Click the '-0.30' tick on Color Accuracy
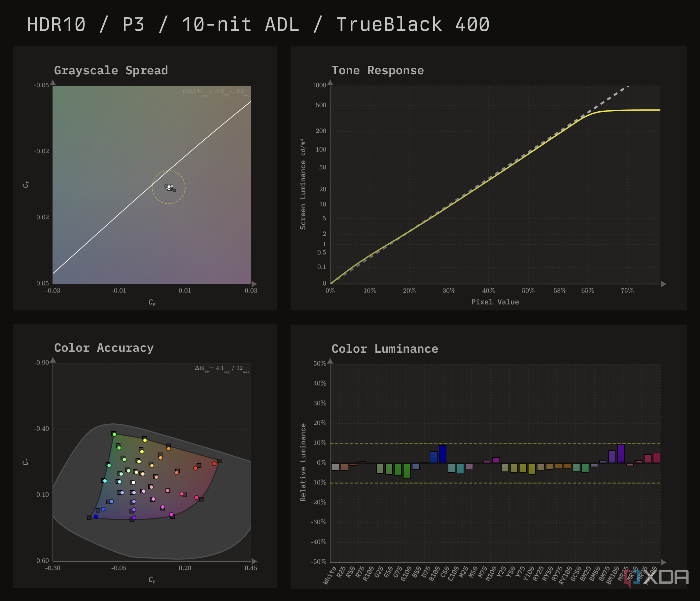700x601 pixels. click(53, 568)
